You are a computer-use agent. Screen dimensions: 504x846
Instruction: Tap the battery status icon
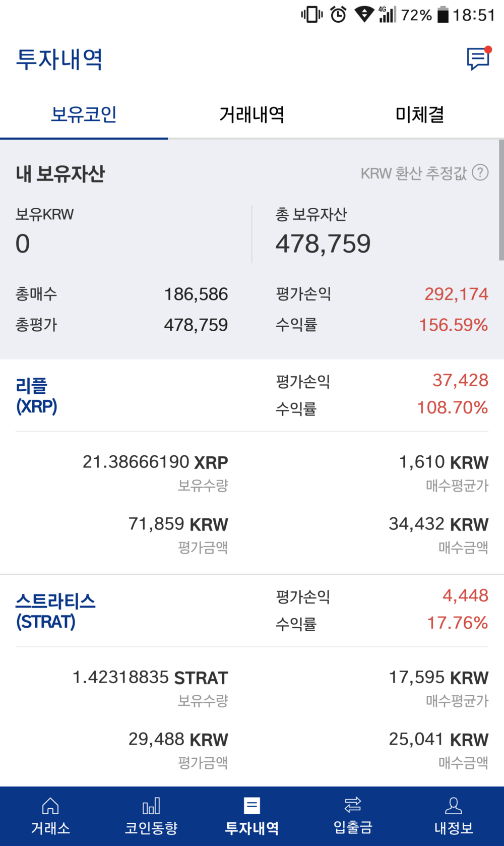coord(443,15)
